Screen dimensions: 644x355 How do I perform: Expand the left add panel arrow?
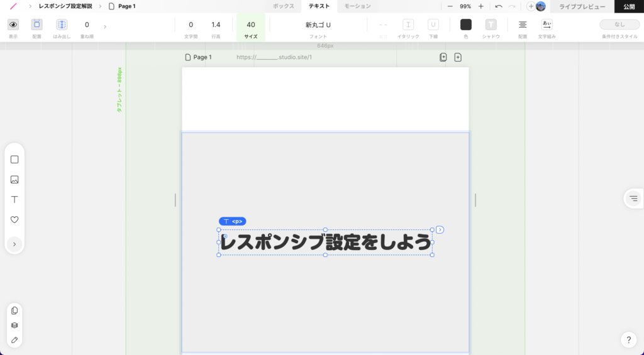point(14,244)
